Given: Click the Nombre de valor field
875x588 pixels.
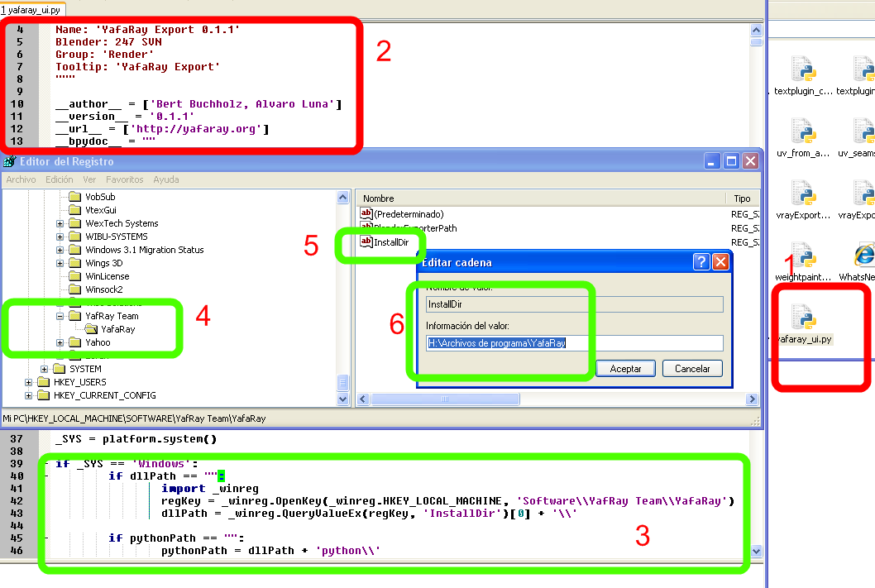Looking at the screenshot, I should coord(574,304).
